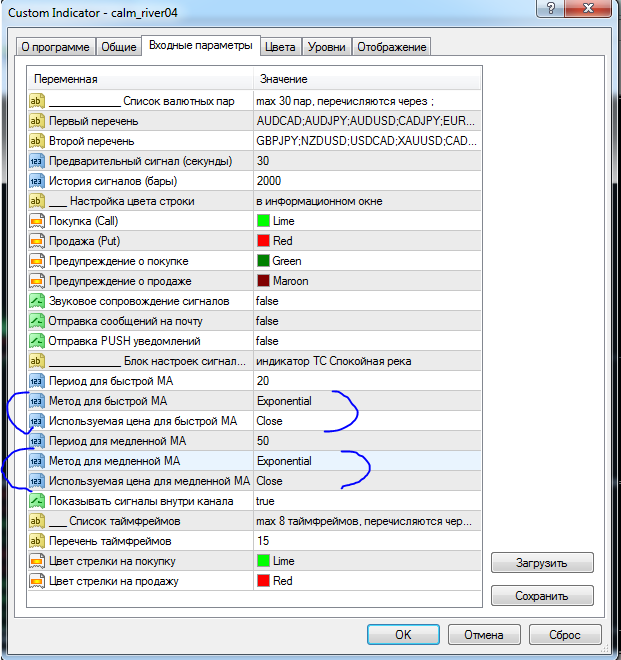The height and width of the screenshot is (660, 621).
Task: Pick the Maroon swatch for Предупреждение о продаже
Action: point(263,281)
